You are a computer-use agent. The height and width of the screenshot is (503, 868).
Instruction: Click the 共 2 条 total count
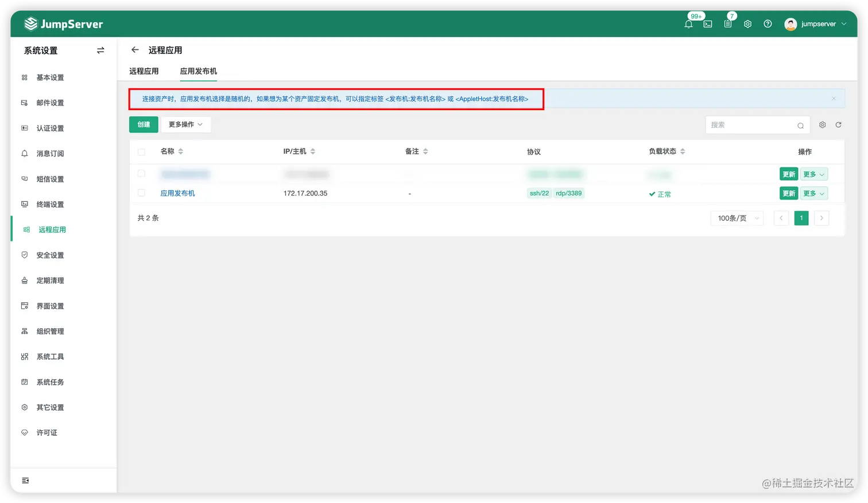148,218
